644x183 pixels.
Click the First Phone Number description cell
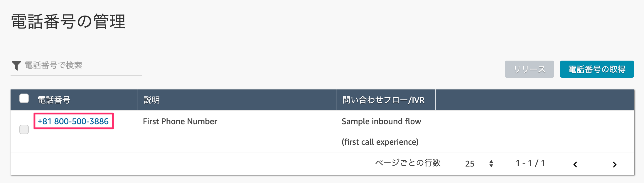[180, 121]
